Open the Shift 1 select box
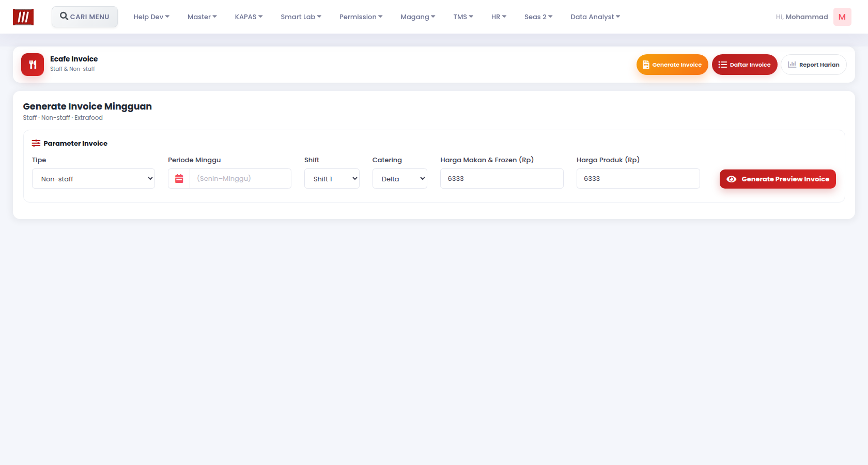The image size is (868, 465). pyautogui.click(x=332, y=179)
